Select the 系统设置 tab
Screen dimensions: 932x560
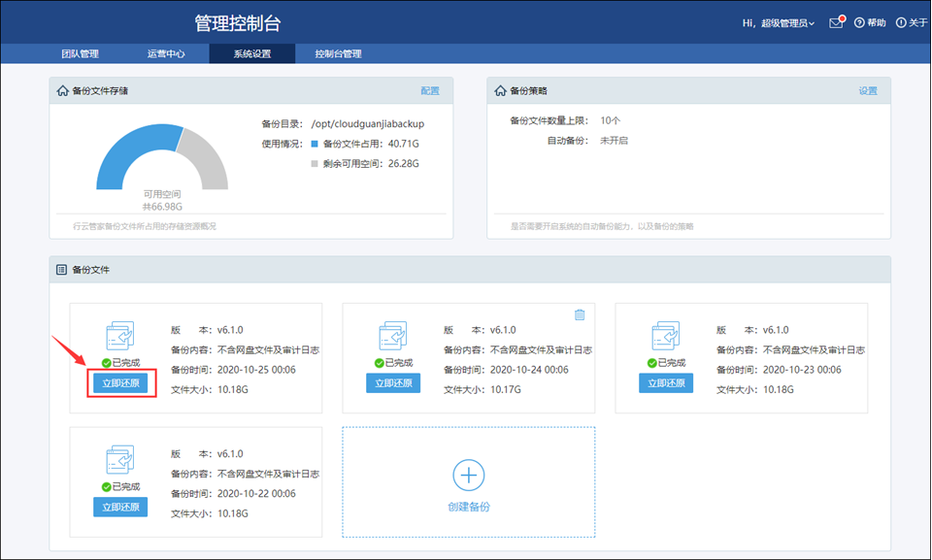click(x=251, y=53)
